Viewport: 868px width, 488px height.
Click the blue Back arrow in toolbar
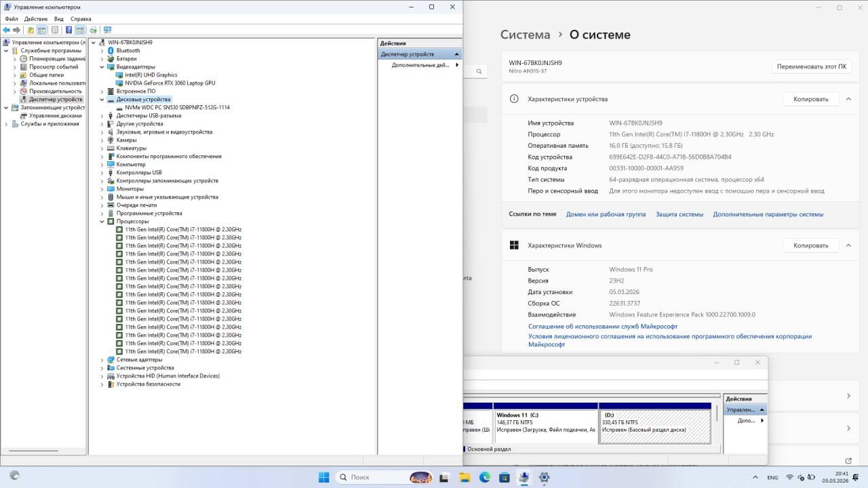(6, 30)
